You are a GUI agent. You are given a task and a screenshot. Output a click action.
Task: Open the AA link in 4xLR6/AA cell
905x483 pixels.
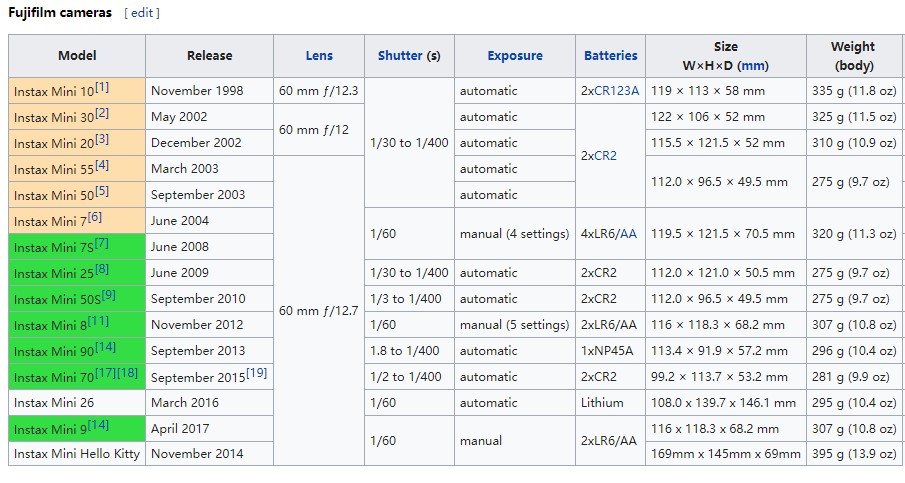point(628,234)
